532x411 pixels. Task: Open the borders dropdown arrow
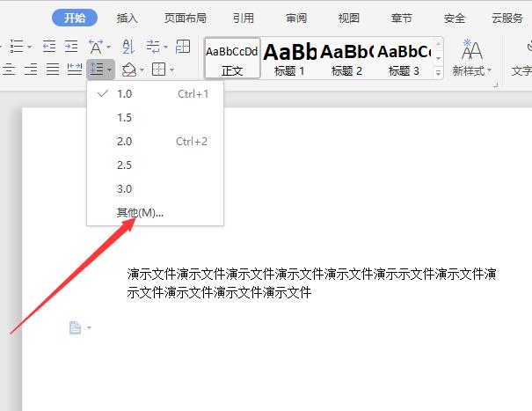[x=171, y=70]
